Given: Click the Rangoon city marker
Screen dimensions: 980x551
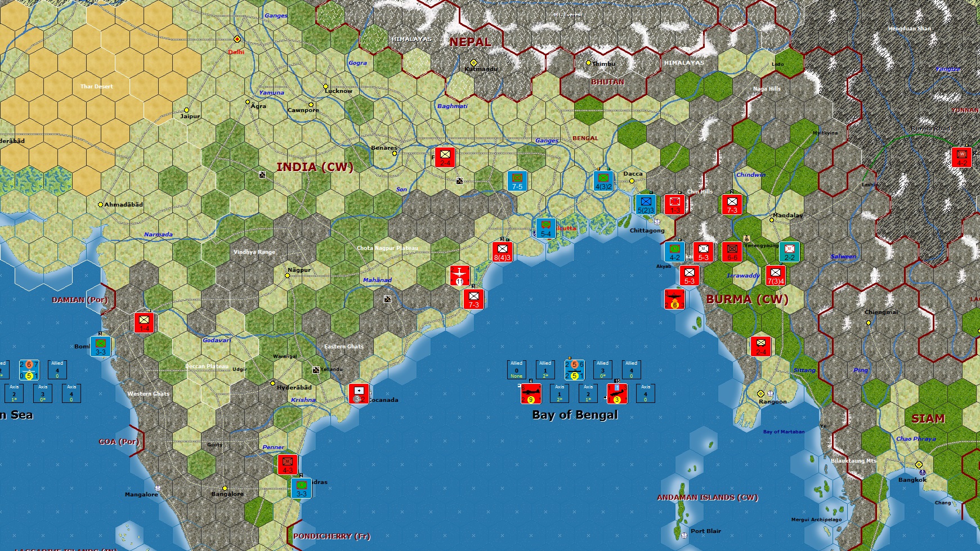Looking at the screenshot, I should 760,393.
